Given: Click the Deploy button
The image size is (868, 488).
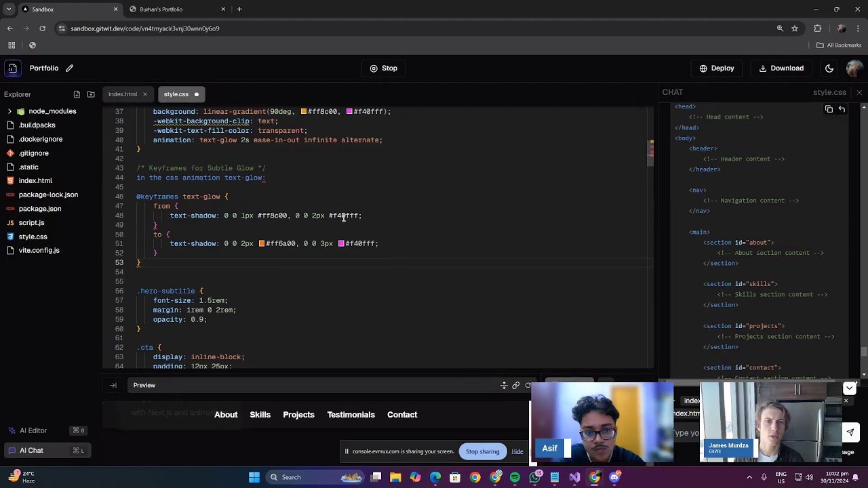Looking at the screenshot, I should (717, 68).
